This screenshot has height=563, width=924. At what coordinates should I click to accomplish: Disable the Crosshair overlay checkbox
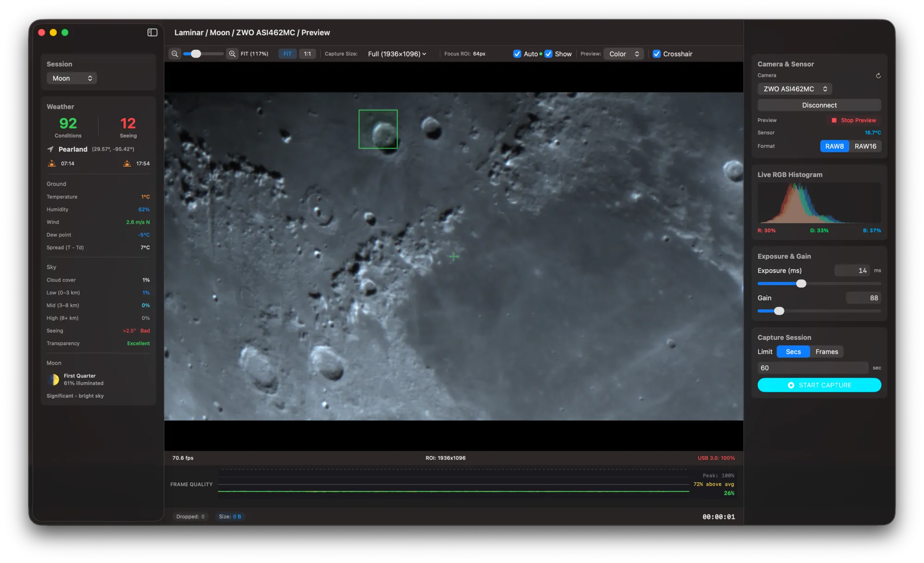(657, 54)
